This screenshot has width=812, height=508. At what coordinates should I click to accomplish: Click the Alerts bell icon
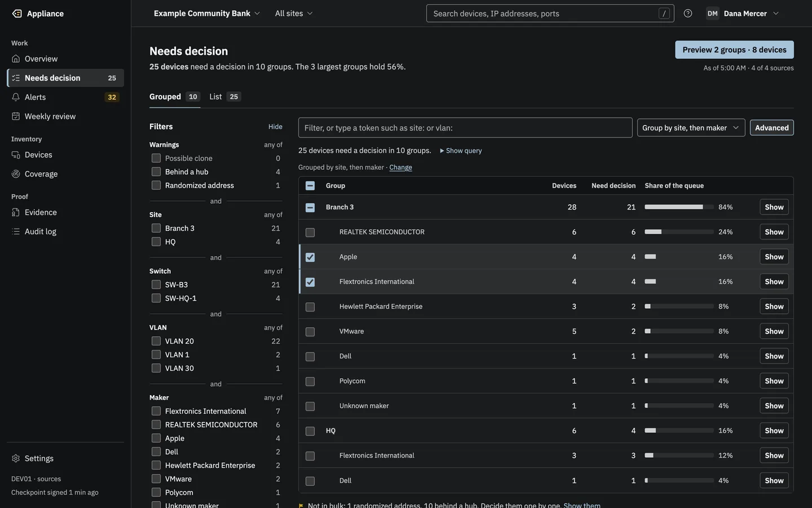tap(16, 97)
